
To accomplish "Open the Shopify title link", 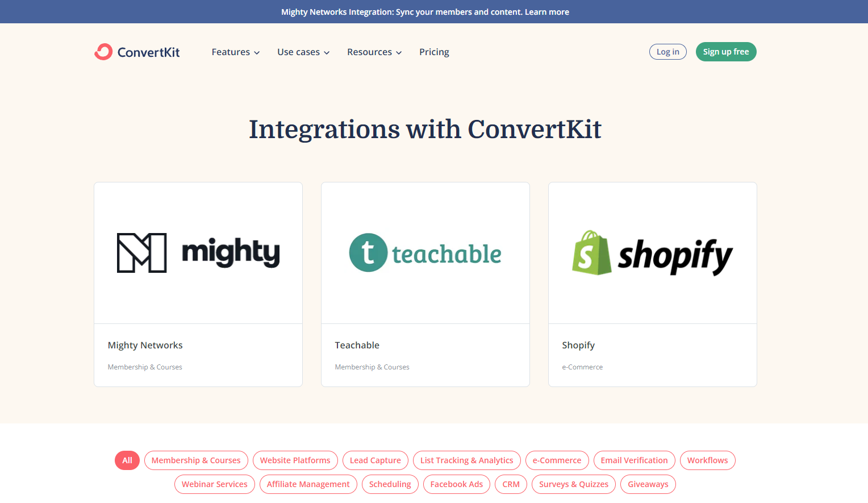I will [x=578, y=345].
